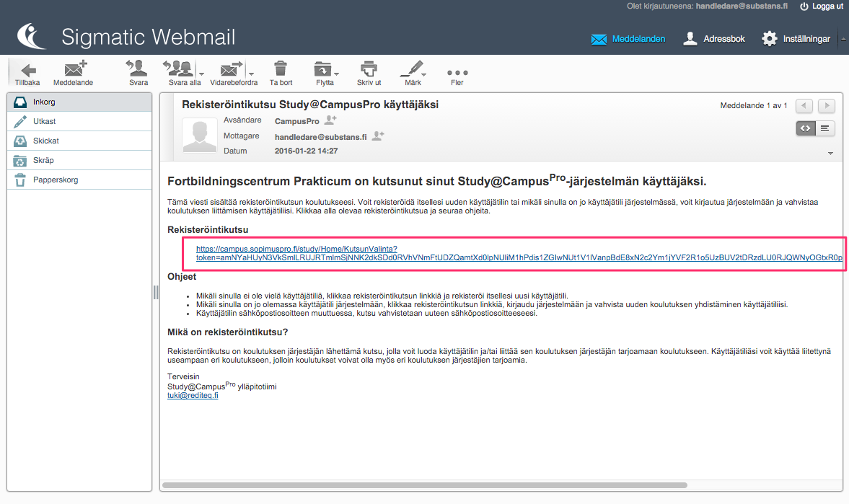
Task: Delete the message with Ta bort
Action: pyautogui.click(x=281, y=73)
